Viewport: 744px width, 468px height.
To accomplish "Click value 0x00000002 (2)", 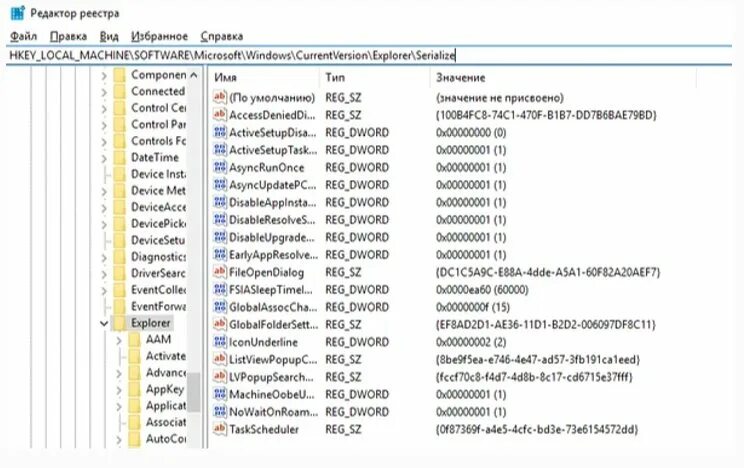I will click(471, 342).
